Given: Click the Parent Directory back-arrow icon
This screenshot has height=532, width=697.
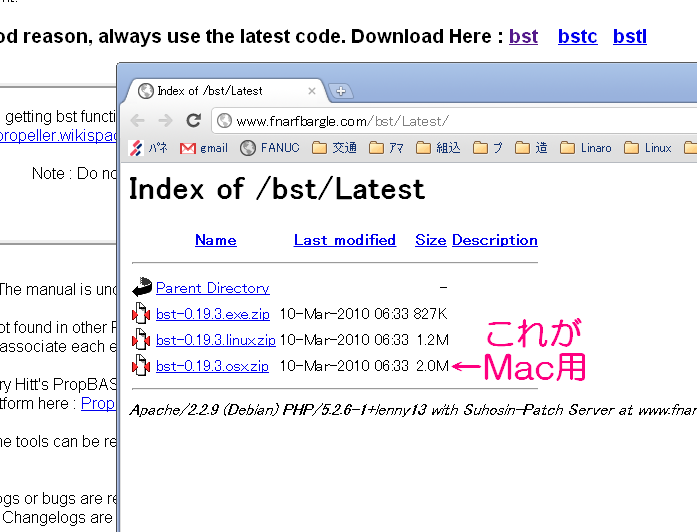Looking at the screenshot, I should [141, 288].
